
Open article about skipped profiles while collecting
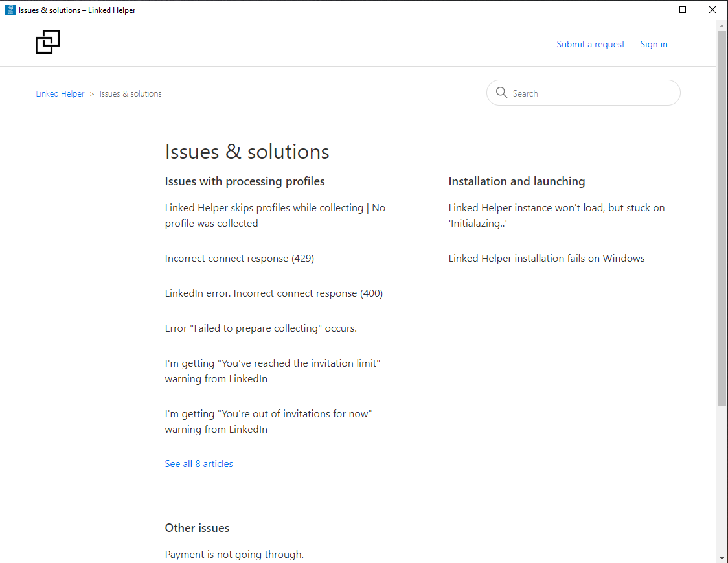pos(275,216)
